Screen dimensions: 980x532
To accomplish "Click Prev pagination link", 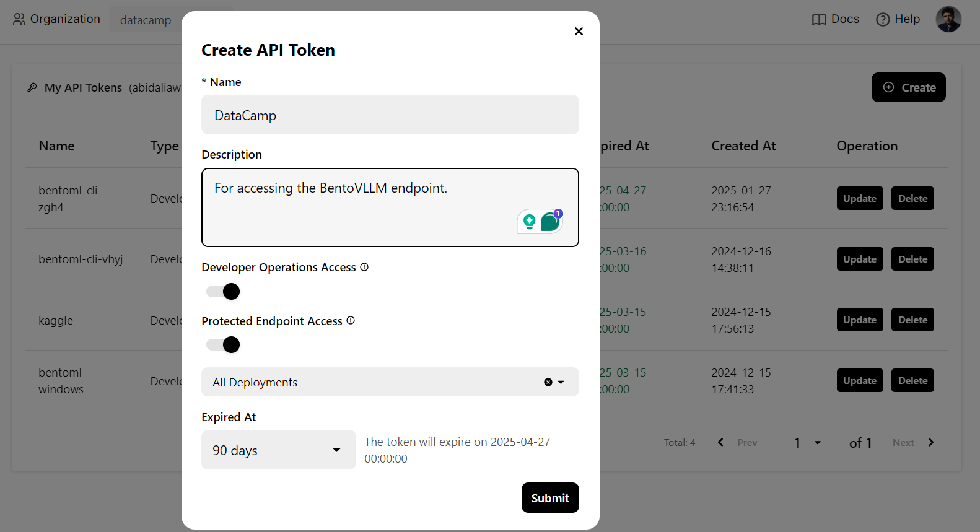I will (x=747, y=442).
